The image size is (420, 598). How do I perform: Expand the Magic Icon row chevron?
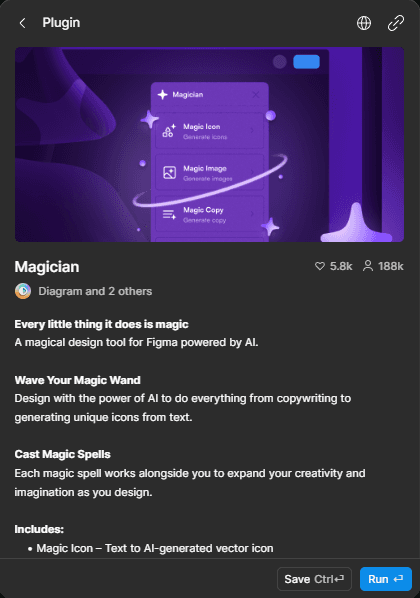253,130
